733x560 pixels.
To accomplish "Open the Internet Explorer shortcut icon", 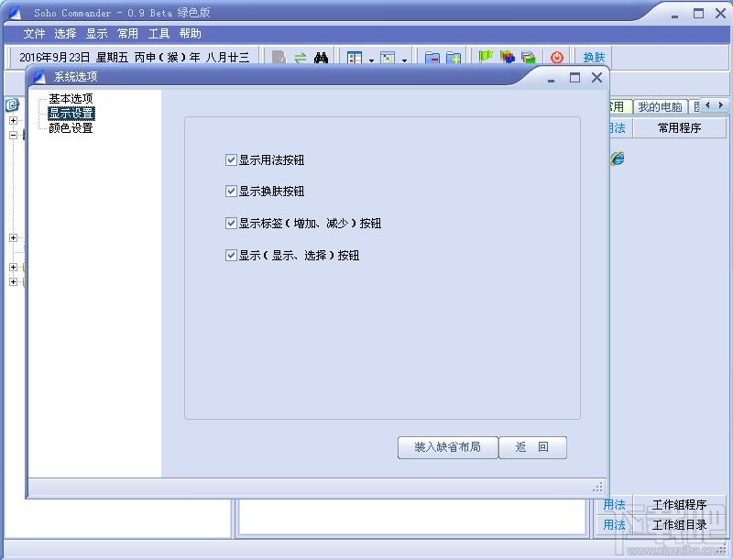I will tap(617, 159).
